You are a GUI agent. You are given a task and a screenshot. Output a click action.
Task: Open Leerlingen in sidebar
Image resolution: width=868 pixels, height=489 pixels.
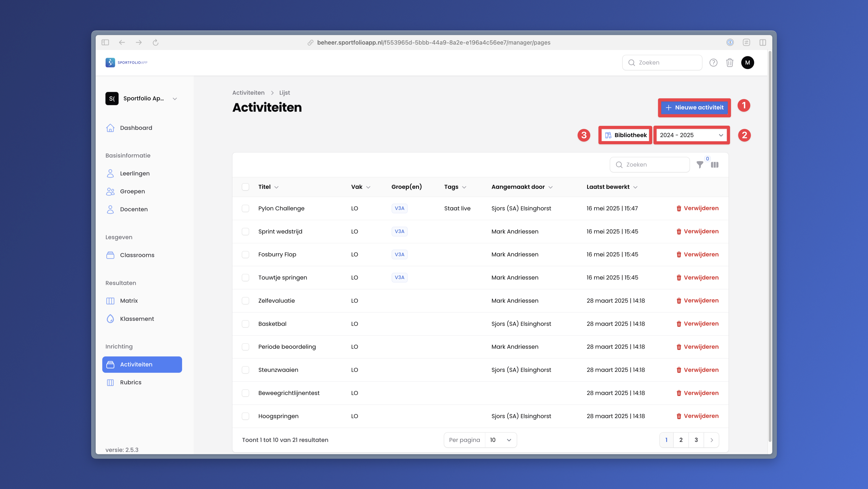(142, 174)
